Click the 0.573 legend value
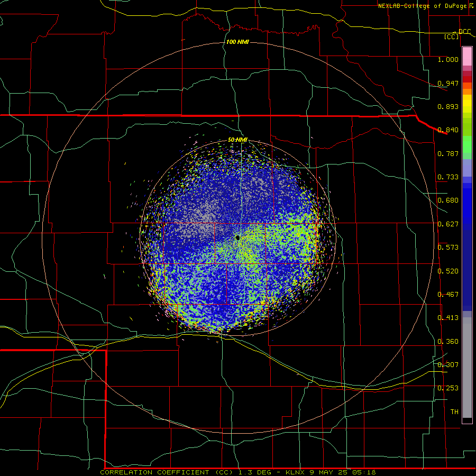This screenshot has height=476, width=476. click(448, 248)
